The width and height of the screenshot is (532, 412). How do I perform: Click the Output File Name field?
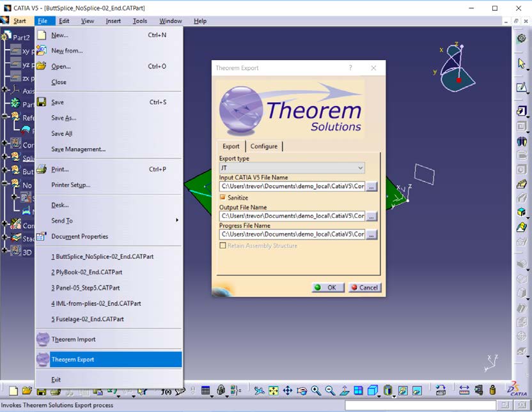click(x=292, y=216)
